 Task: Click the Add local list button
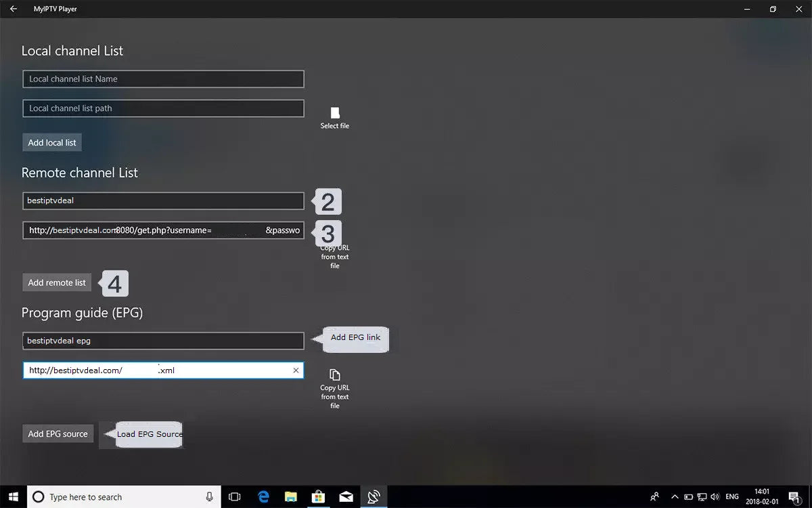(x=52, y=142)
